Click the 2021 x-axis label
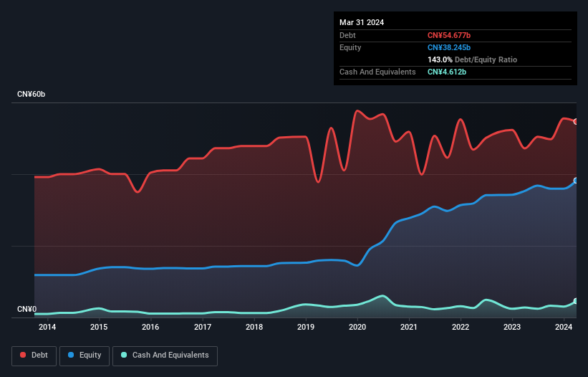 click(409, 327)
